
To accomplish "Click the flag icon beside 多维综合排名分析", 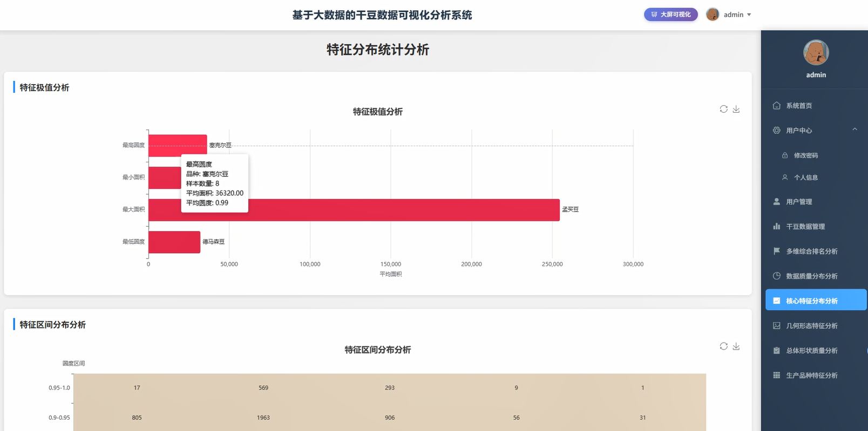I will coord(776,251).
